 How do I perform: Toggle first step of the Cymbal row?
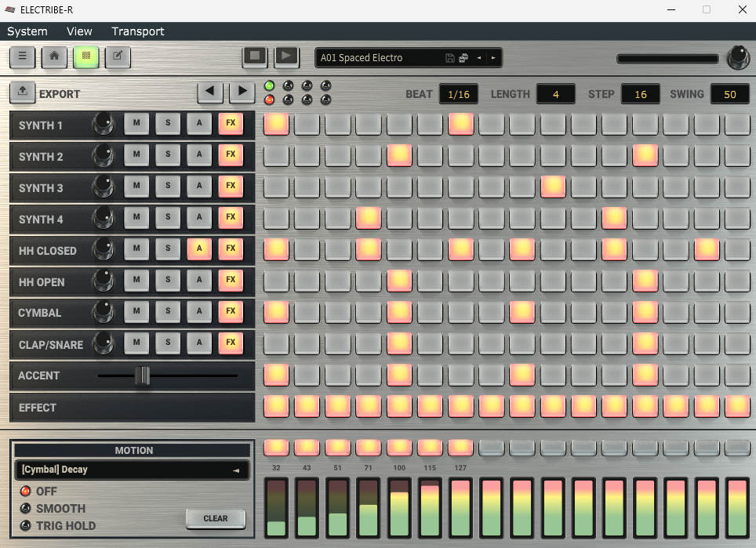pos(276,312)
